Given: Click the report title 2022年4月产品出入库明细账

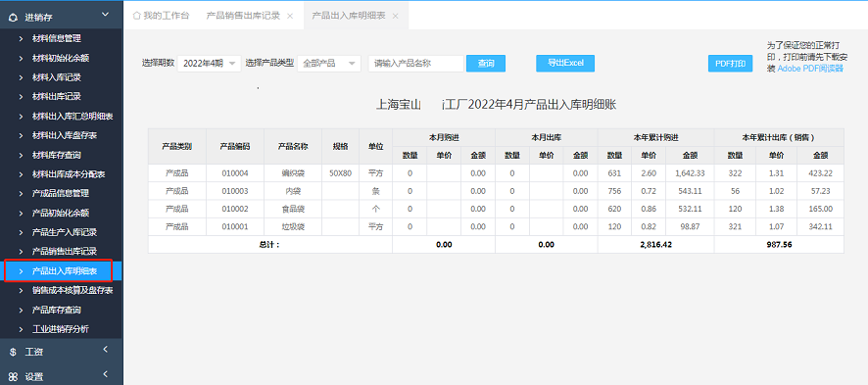Looking at the screenshot, I should coord(543,105).
